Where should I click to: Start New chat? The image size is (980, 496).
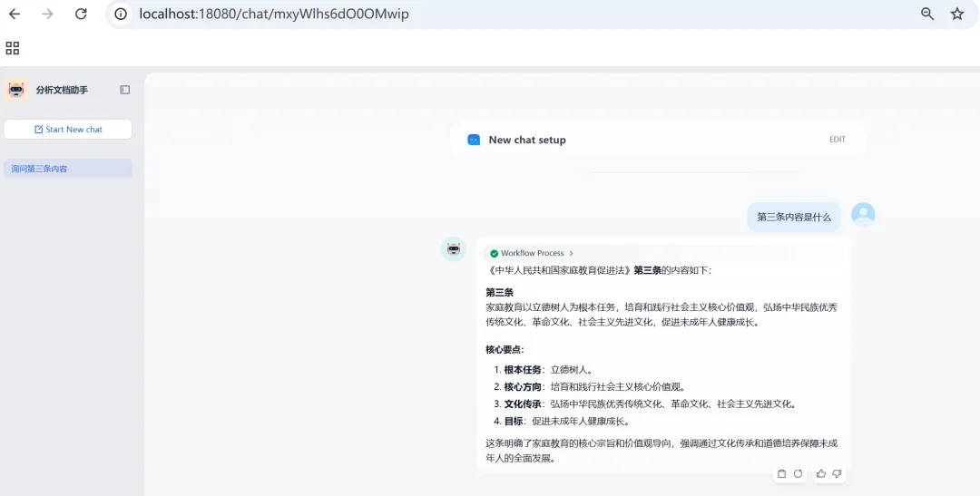pos(68,130)
